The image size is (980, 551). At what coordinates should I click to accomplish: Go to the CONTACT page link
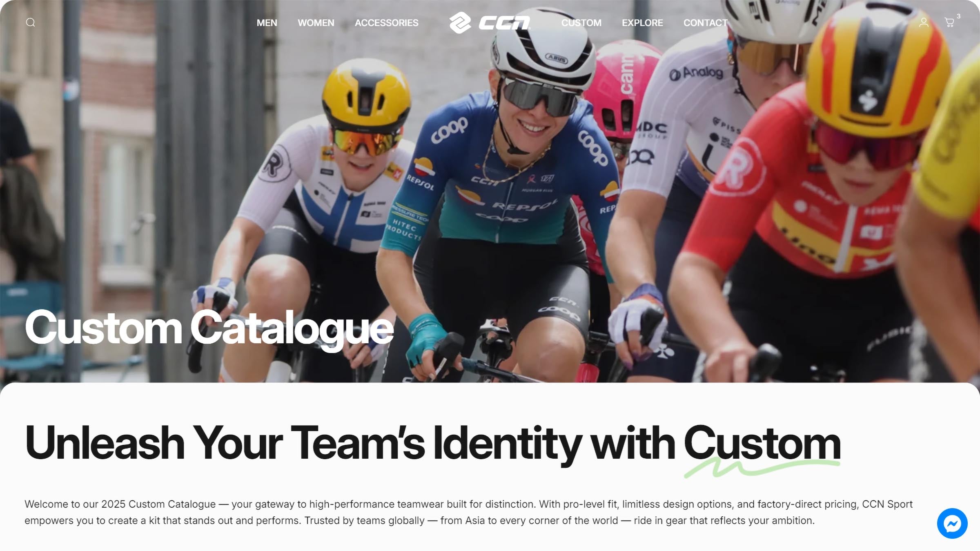[x=705, y=23]
